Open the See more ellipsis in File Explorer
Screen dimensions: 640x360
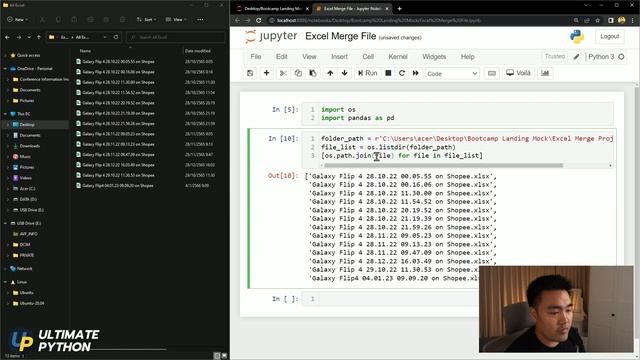coord(200,20)
